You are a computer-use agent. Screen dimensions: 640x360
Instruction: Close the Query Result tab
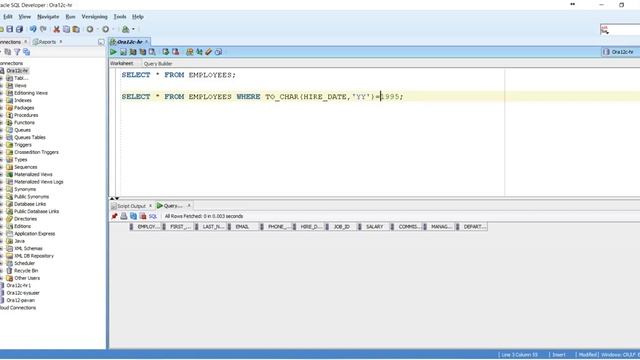pos(189,206)
